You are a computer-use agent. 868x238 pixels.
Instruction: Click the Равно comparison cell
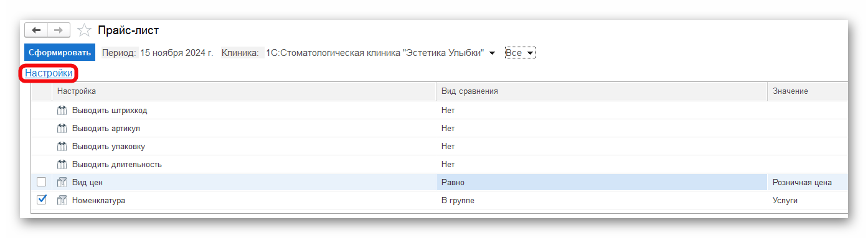tap(601, 183)
